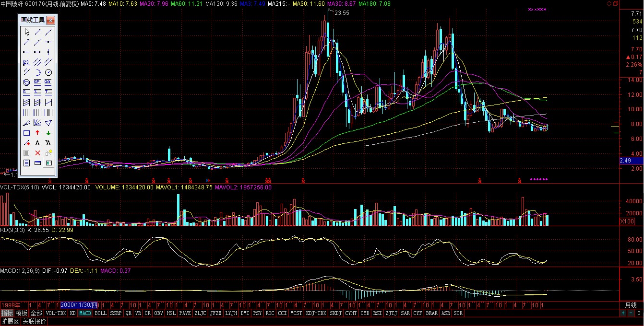This screenshot has width=644, height=326.
Task: Click the 月线 monthly period button
Action: point(631,305)
